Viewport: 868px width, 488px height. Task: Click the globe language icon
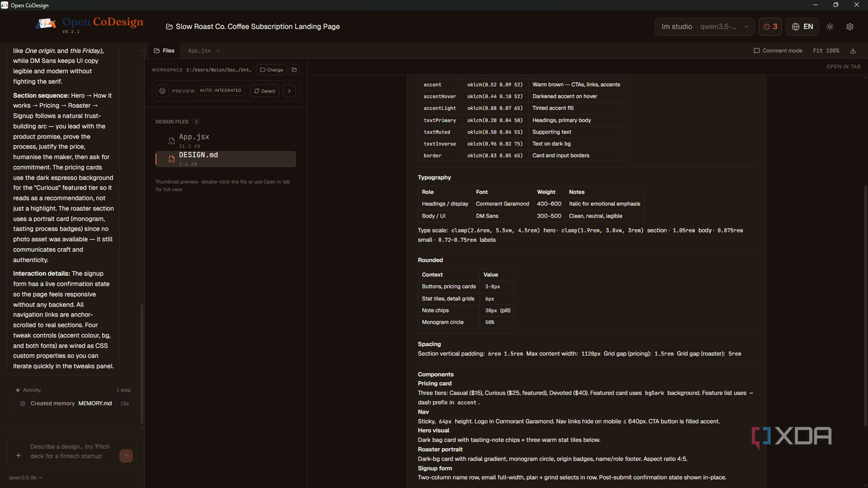pyautogui.click(x=796, y=27)
